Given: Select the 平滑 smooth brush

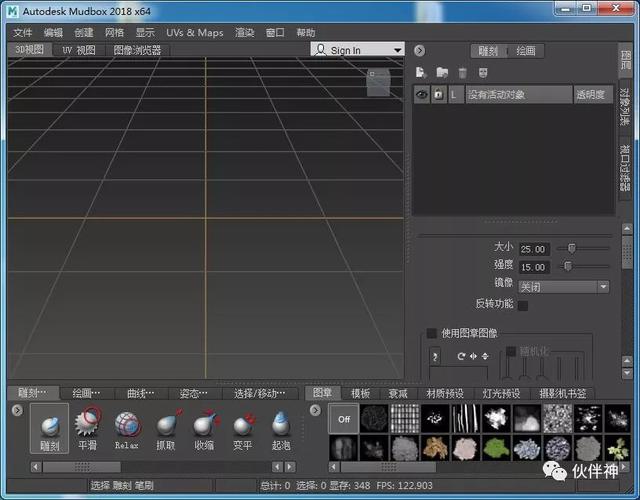Looking at the screenshot, I should (87, 429).
